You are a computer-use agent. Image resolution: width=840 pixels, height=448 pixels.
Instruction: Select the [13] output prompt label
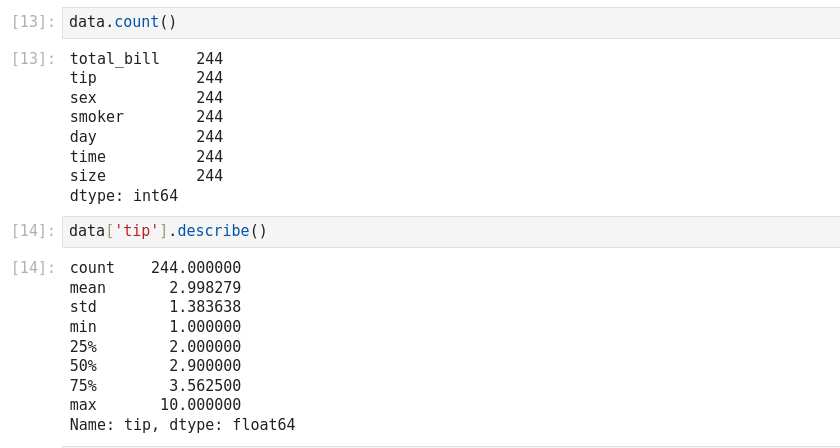click(x=33, y=59)
